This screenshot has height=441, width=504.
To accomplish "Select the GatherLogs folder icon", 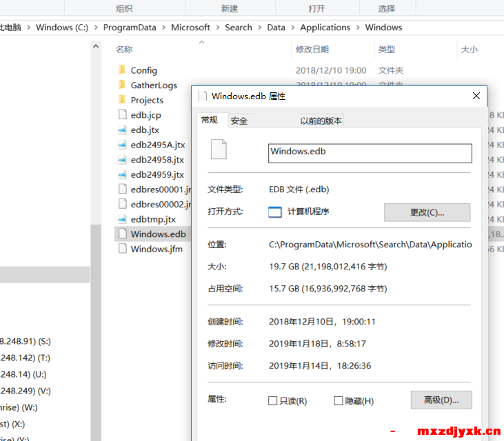I will 122,85.
